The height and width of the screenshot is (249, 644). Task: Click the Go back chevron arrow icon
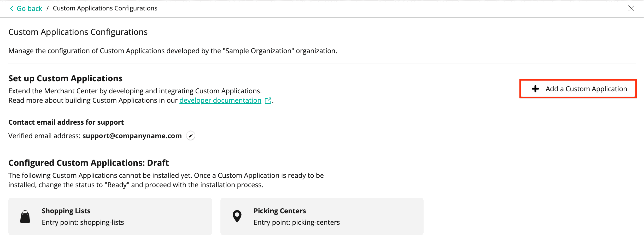pyautogui.click(x=11, y=9)
